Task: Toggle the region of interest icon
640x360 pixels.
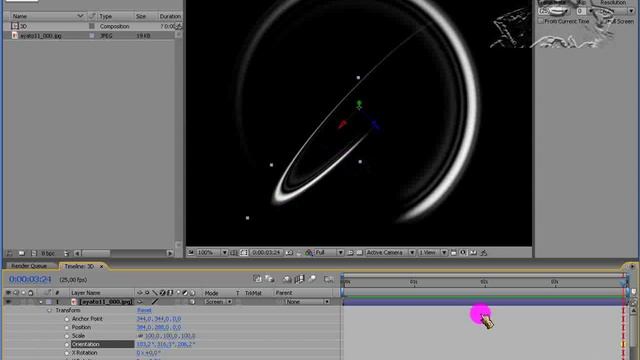Action: click(x=350, y=253)
